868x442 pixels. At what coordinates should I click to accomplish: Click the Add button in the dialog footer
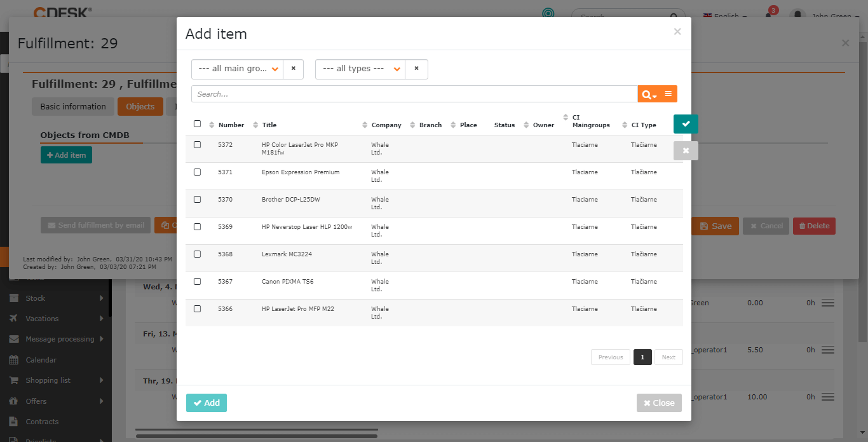[207, 403]
